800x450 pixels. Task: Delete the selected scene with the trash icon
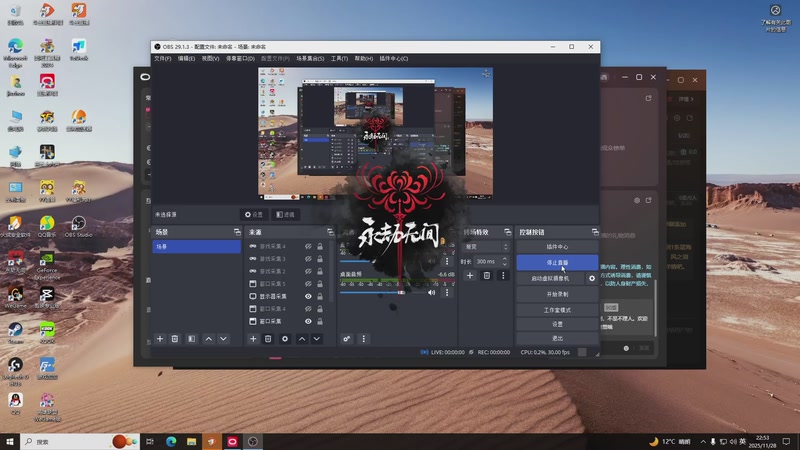175,339
